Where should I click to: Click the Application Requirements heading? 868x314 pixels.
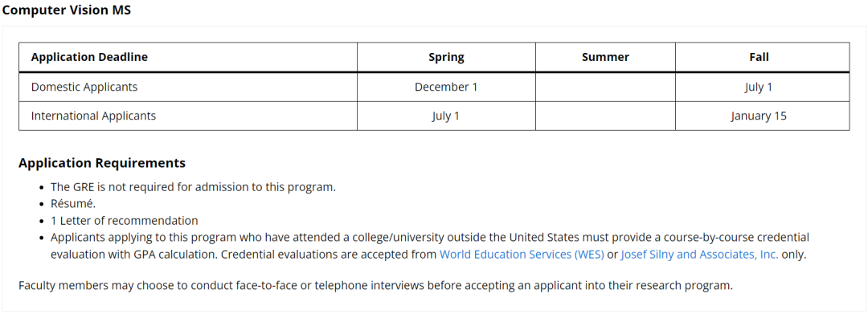[102, 163]
